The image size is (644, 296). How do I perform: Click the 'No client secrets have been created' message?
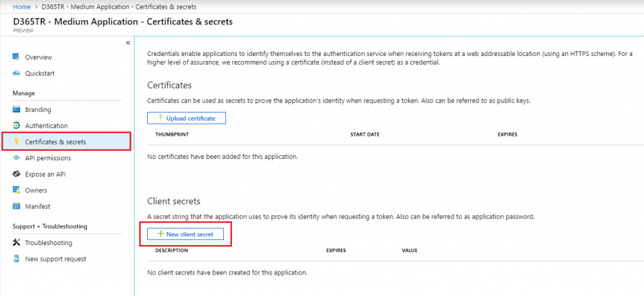coord(227,272)
